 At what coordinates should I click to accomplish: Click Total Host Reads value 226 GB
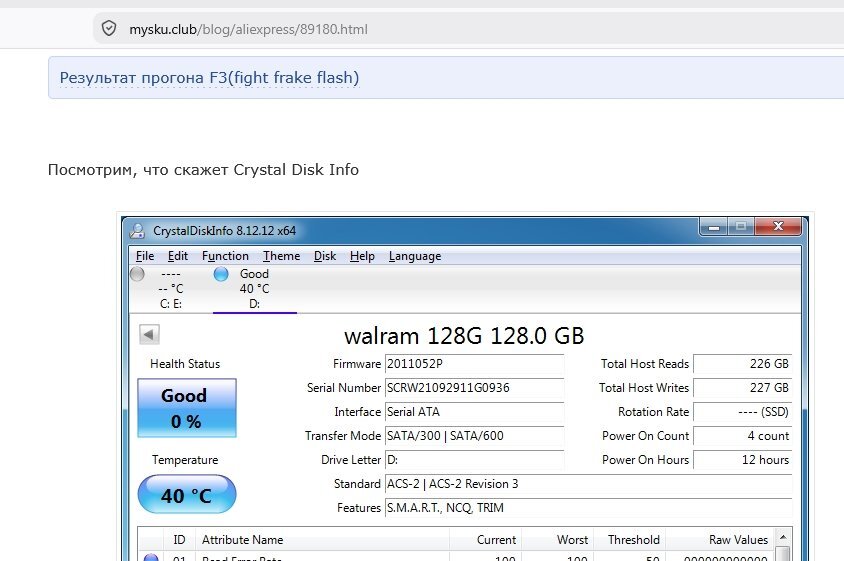743,364
